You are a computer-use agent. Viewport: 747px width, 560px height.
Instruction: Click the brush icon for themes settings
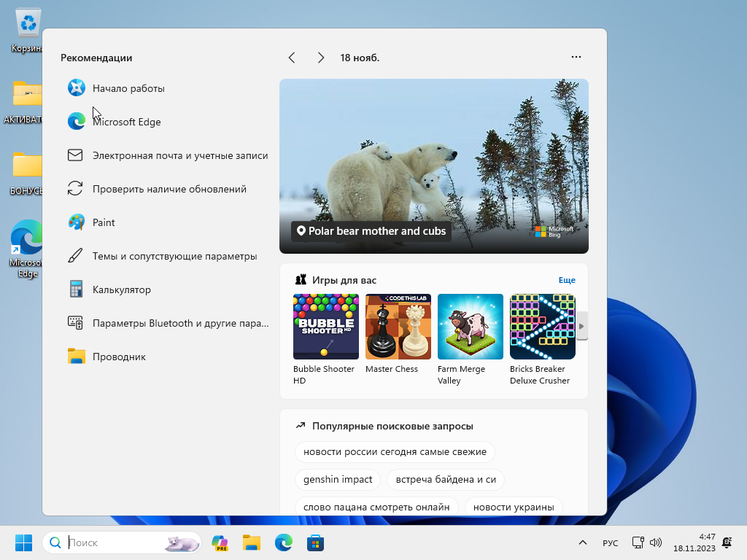(x=75, y=256)
